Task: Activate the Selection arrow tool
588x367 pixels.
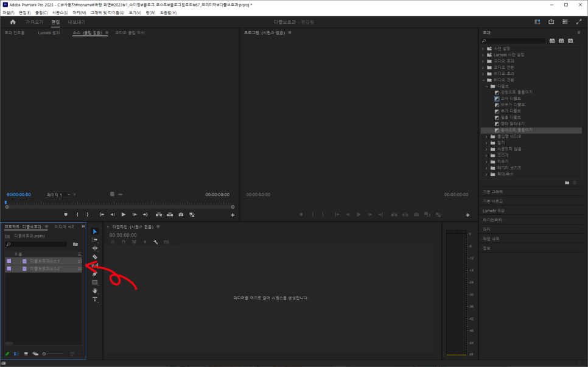Action: [x=94, y=231]
